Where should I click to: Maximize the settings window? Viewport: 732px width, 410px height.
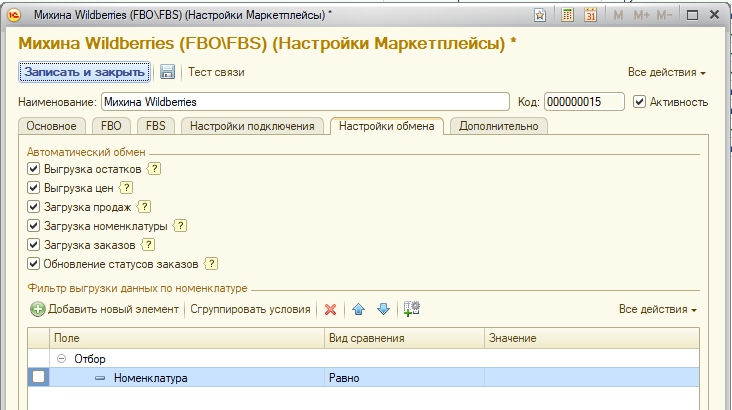click(692, 15)
